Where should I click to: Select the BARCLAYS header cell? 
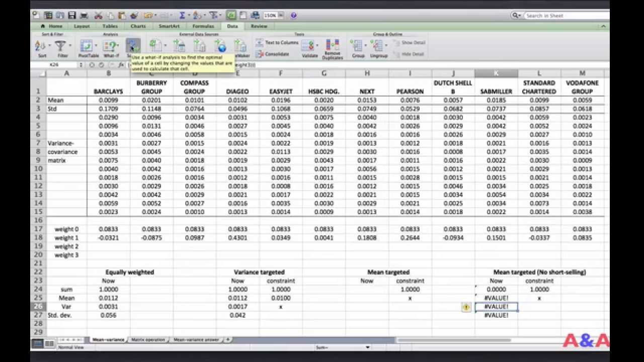108,87
